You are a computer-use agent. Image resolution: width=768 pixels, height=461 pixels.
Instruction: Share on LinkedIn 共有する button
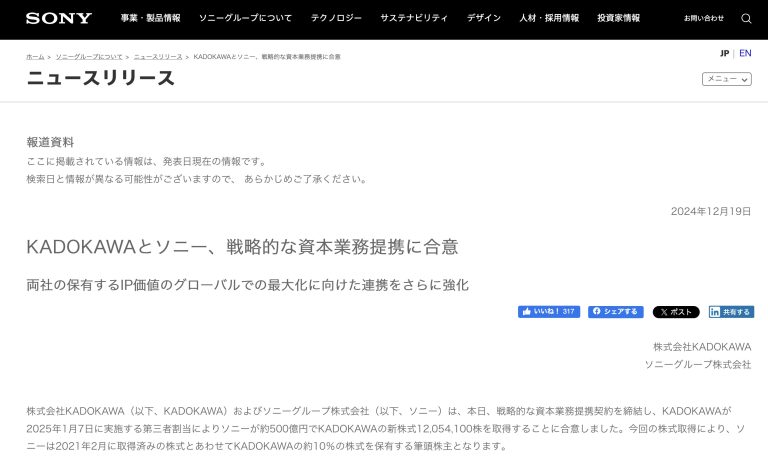[731, 312]
